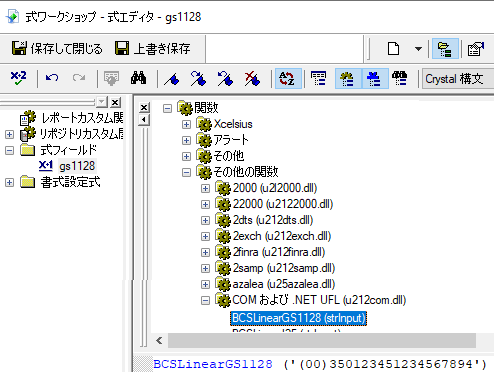The width and height of the screenshot is (494, 378).
Task: Expand 2samp (u2l2samp.dll) node
Action: (205, 268)
